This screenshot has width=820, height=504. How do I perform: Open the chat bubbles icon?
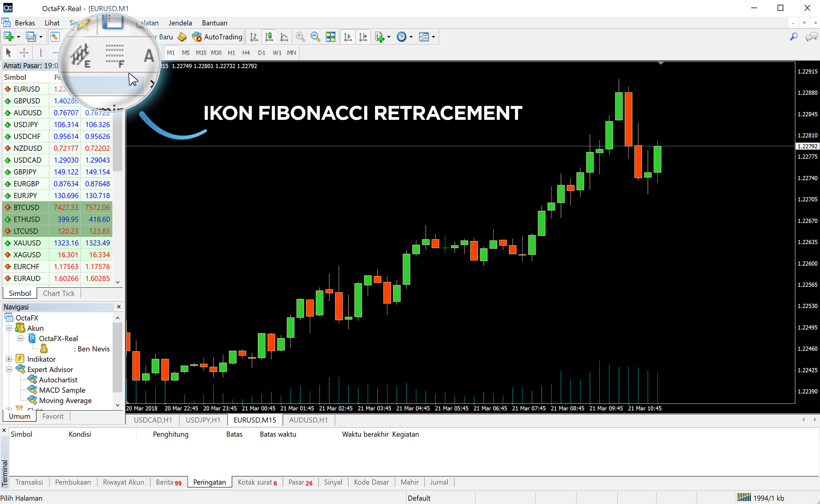pyautogui.click(x=811, y=37)
